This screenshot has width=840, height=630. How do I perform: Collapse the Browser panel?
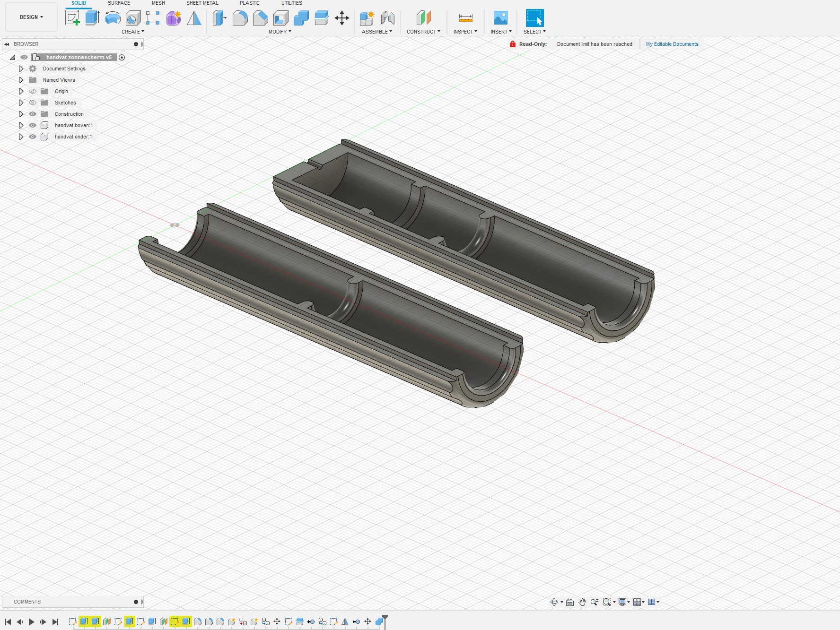coord(7,44)
